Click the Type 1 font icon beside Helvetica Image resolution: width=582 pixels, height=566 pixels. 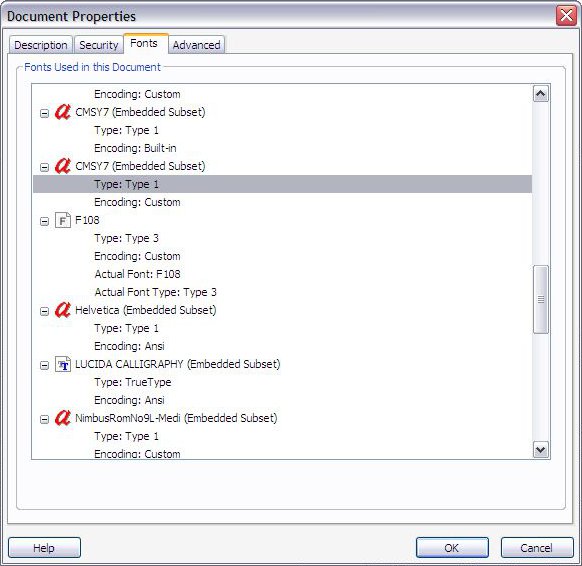(63, 310)
